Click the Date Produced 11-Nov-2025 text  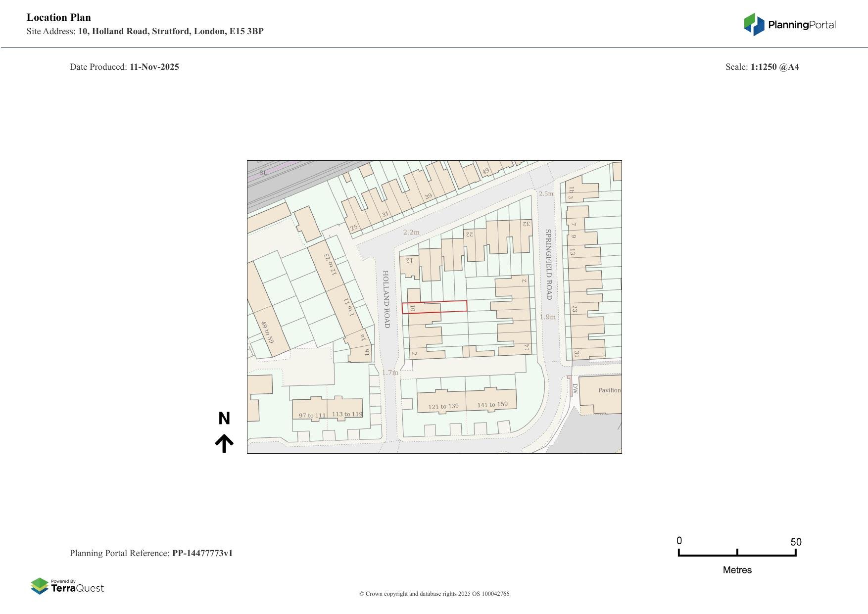pyautogui.click(x=124, y=67)
